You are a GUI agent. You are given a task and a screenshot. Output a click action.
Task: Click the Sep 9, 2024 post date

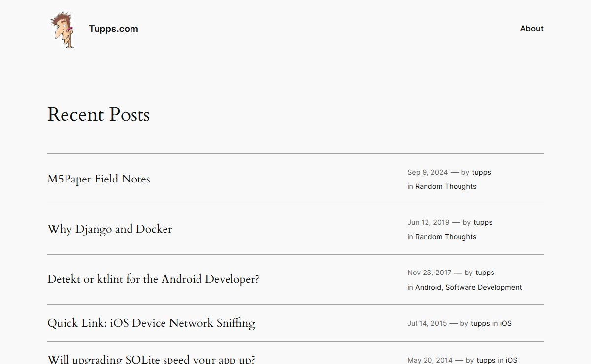click(427, 172)
